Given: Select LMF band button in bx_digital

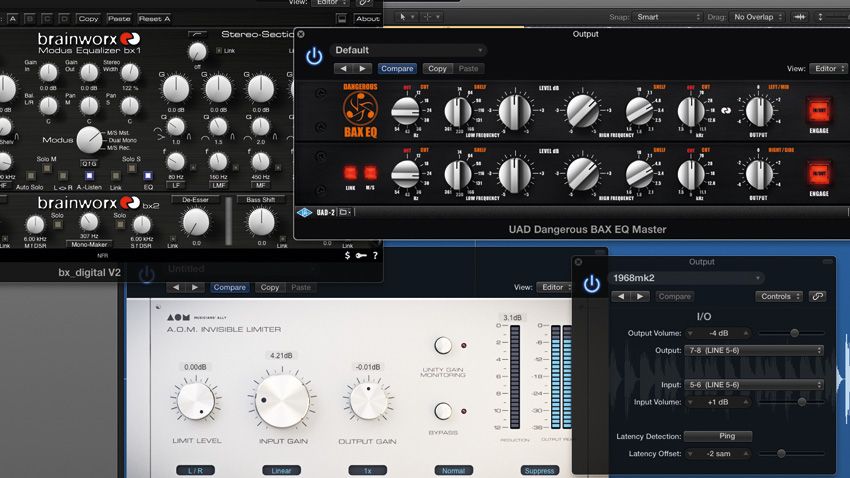Looking at the screenshot, I should pos(218,185).
